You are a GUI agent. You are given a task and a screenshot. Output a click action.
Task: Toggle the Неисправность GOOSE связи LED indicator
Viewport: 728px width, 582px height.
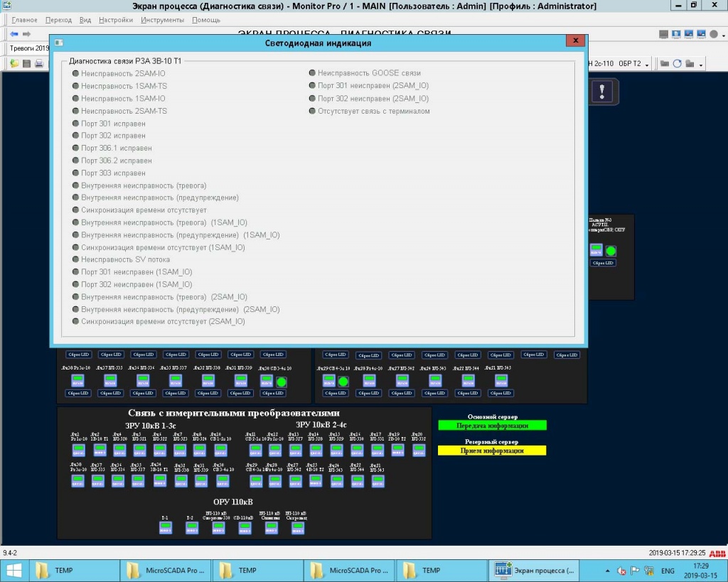coord(311,72)
